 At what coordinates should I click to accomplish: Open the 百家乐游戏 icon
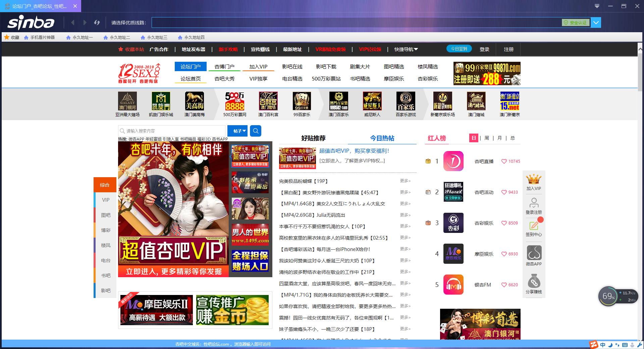coord(406,101)
